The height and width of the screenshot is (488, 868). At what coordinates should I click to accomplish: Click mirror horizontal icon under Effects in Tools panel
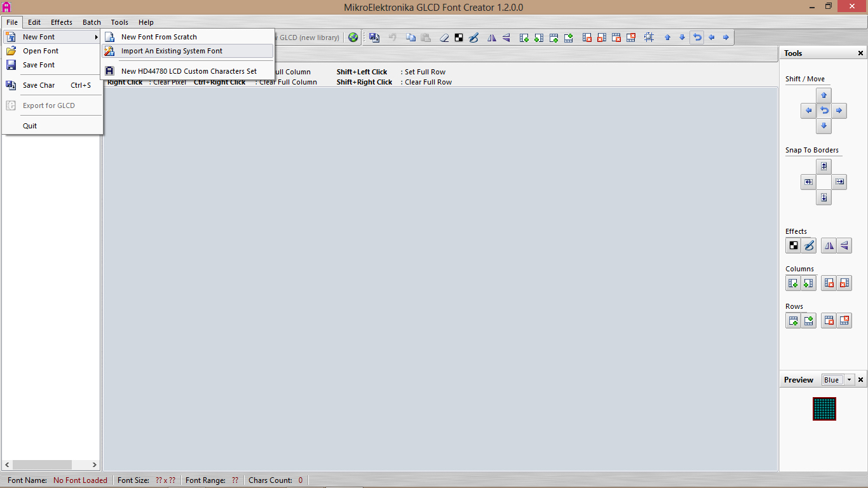point(829,245)
